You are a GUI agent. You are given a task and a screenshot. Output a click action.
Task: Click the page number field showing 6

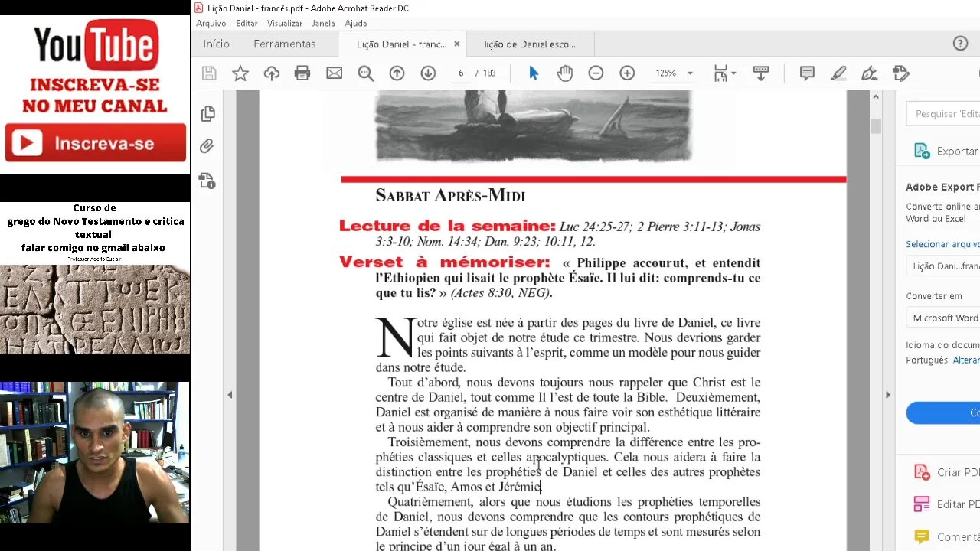click(461, 73)
